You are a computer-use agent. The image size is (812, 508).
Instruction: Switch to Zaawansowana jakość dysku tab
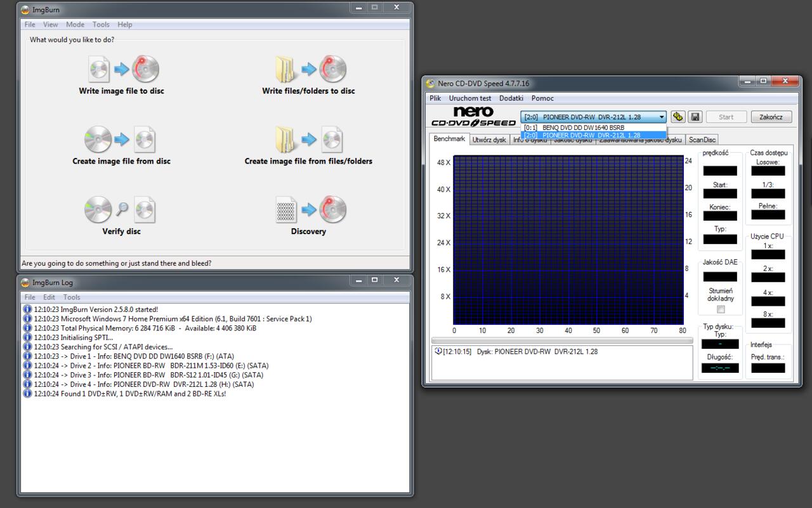coord(641,140)
